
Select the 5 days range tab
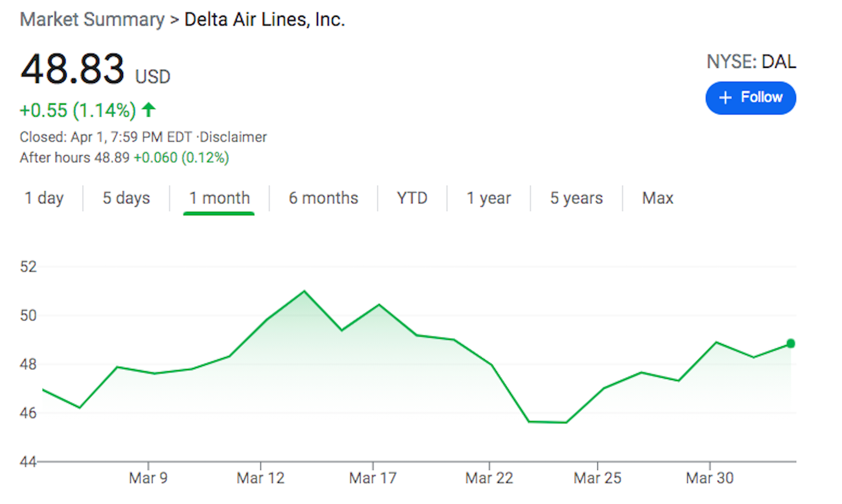point(126,198)
